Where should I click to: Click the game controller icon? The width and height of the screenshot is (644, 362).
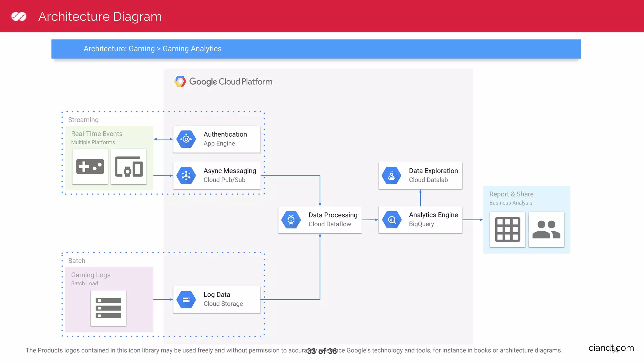(90, 167)
